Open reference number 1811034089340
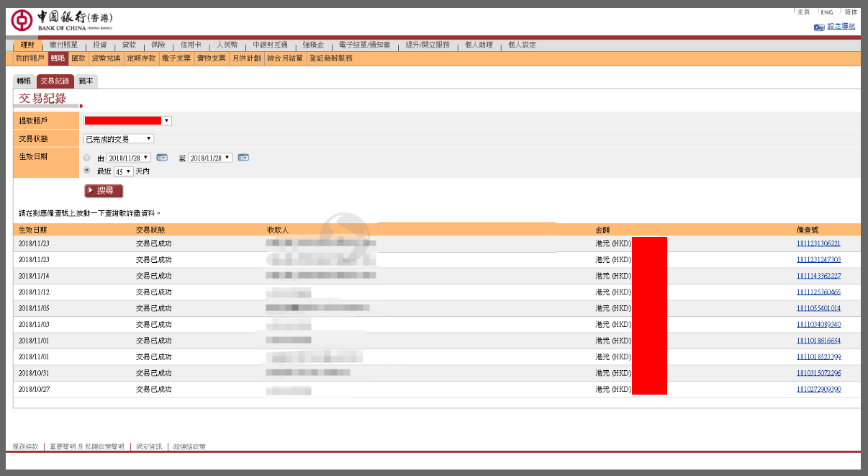This screenshot has width=868, height=476. tap(818, 324)
